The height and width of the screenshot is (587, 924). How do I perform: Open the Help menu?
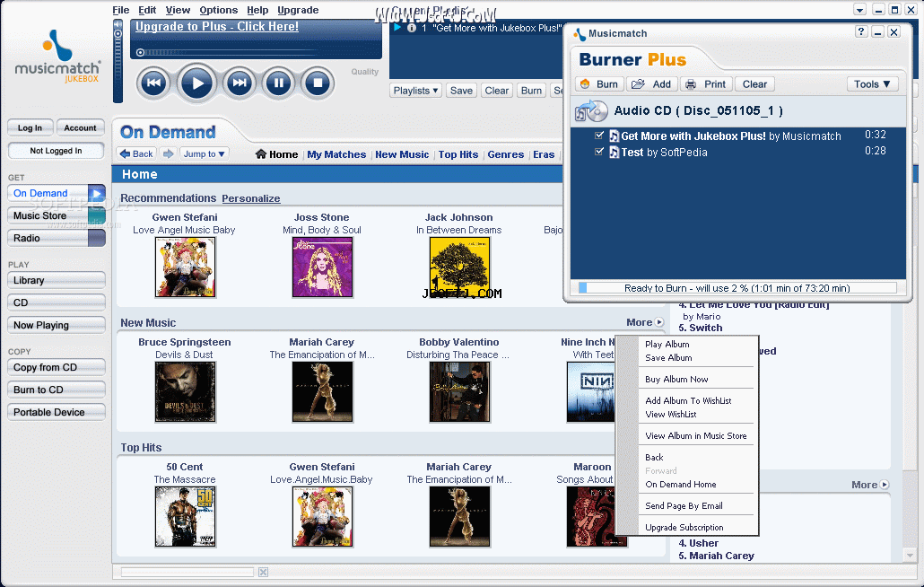point(257,10)
